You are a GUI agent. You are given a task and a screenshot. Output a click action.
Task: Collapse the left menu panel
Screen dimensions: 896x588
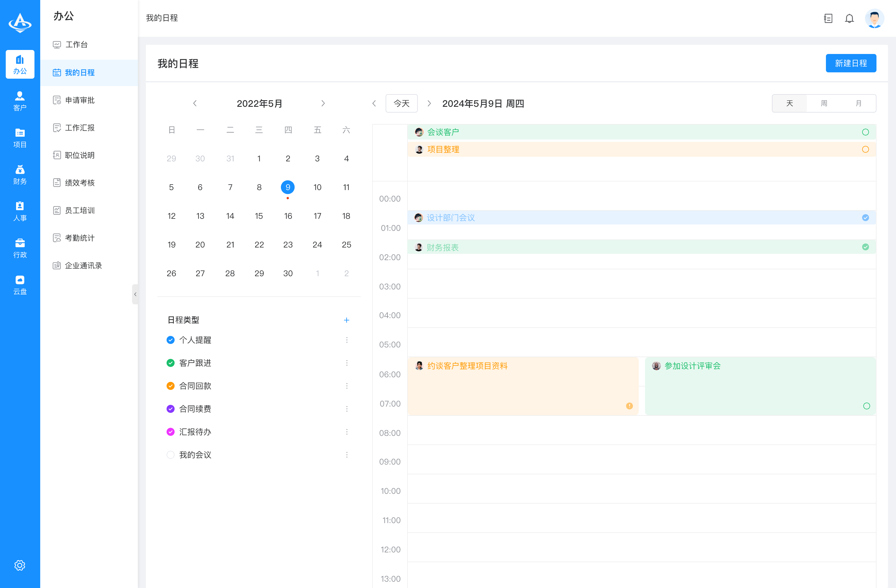coord(136,294)
